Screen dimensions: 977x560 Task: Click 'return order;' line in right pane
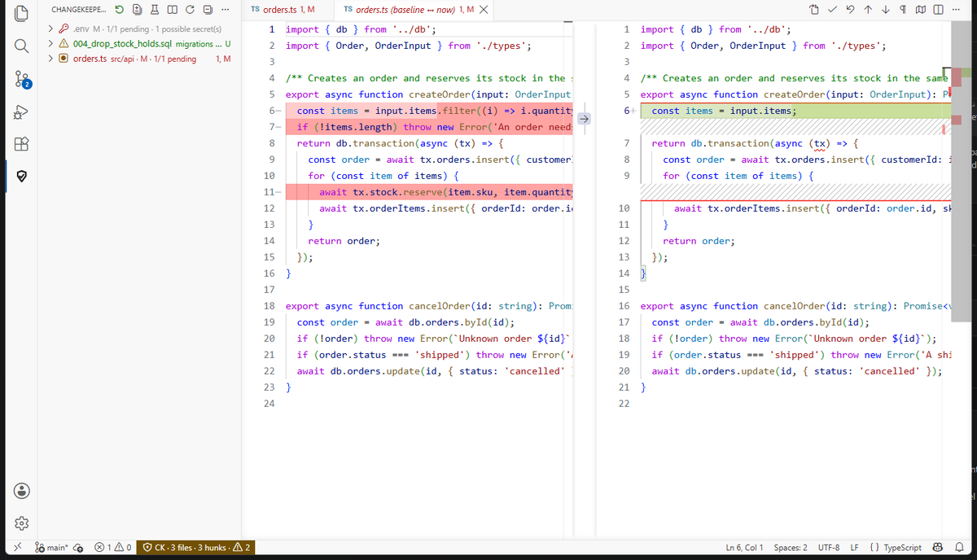699,241
